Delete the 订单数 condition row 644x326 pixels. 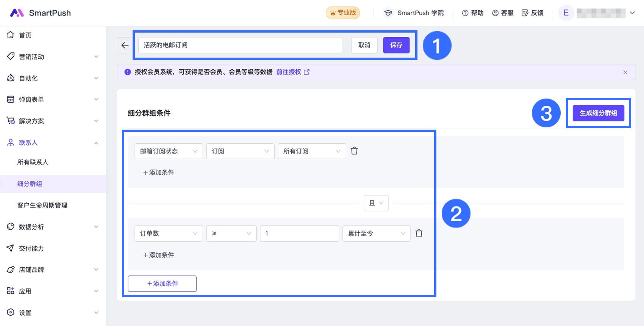point(419,234)
